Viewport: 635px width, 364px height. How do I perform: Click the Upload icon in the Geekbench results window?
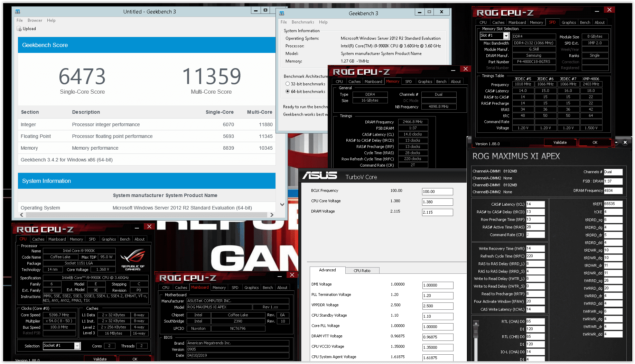pos(19,29)
